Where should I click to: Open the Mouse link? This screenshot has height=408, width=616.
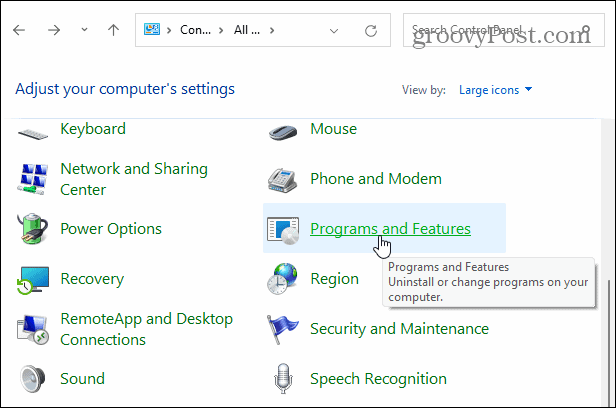[334, 129]
